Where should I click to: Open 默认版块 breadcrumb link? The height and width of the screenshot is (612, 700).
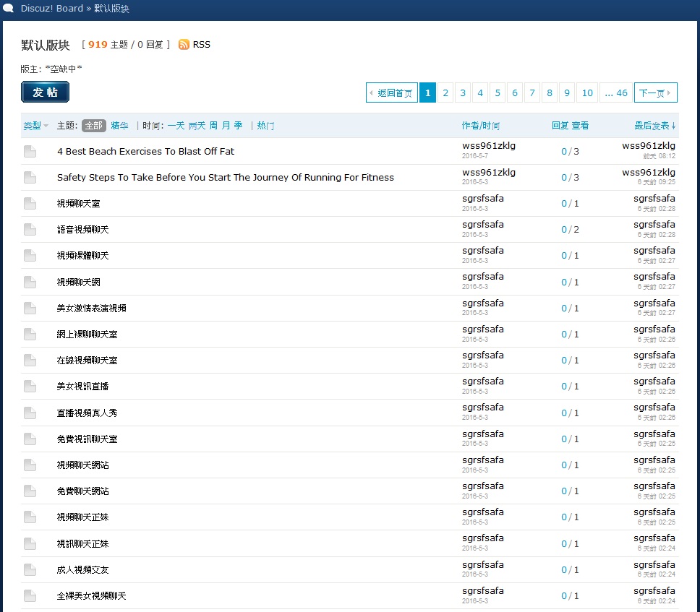pos(111,9)
